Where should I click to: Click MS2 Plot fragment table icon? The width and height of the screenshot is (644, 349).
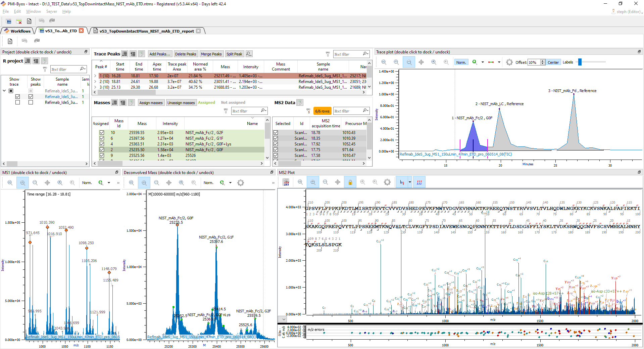coord(286,182)
